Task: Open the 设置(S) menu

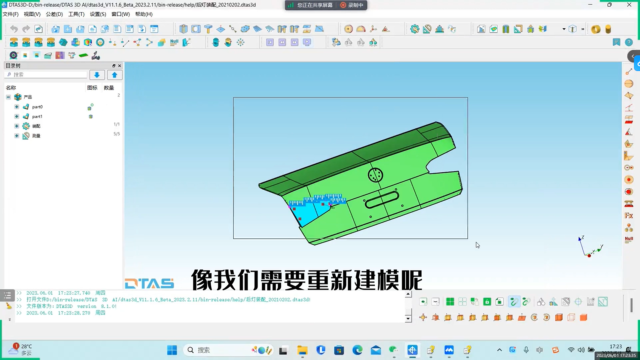Action: pos(98,14)
